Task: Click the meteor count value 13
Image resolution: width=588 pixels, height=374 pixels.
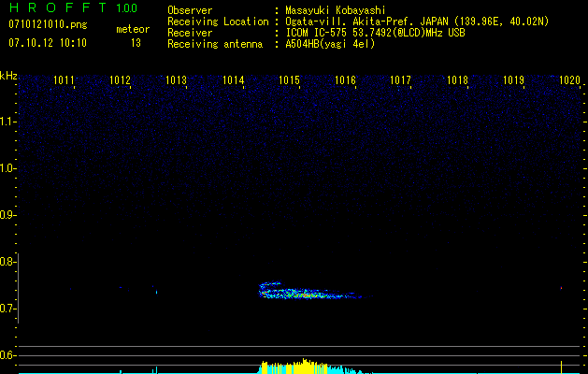Action: coord(136,43)
